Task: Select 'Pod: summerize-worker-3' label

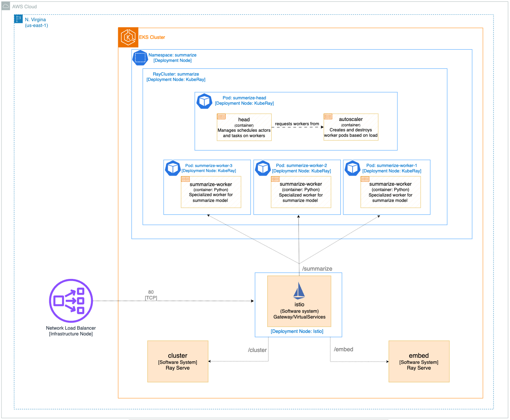Action: (x=209, y=166)
